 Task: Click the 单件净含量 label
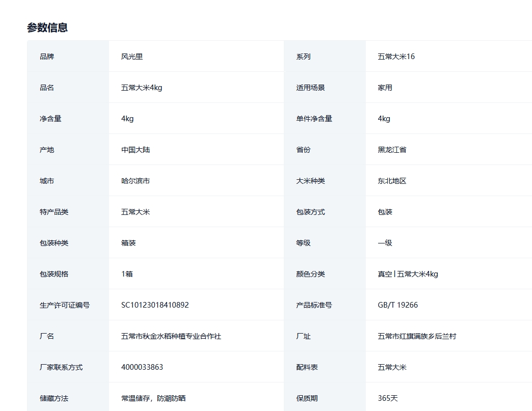tap(314, 119)
